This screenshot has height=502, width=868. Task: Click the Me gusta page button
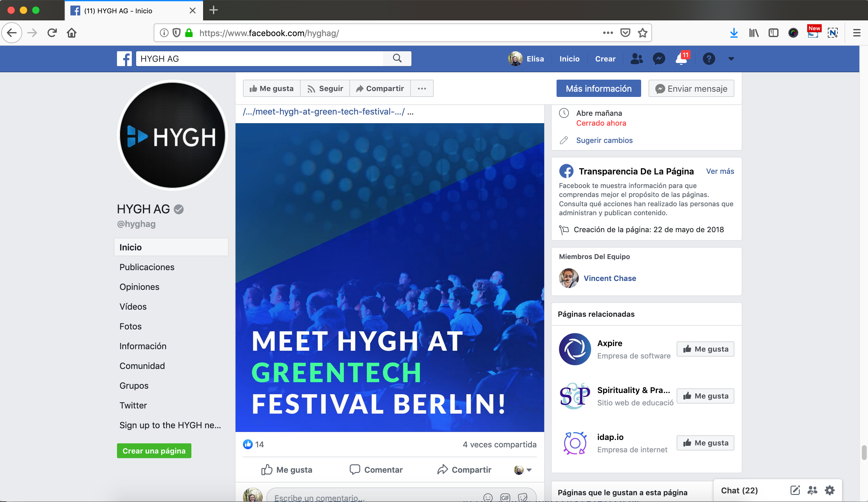click(x=272, y=89)
